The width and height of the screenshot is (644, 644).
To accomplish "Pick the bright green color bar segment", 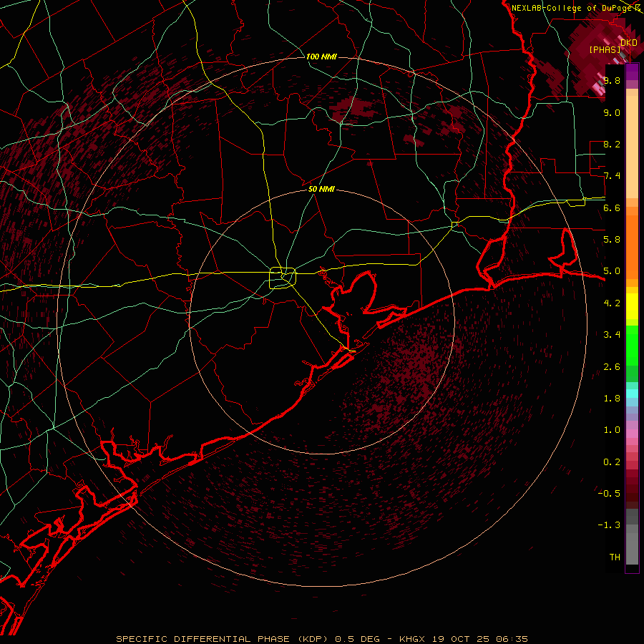I will coord(632,345).
